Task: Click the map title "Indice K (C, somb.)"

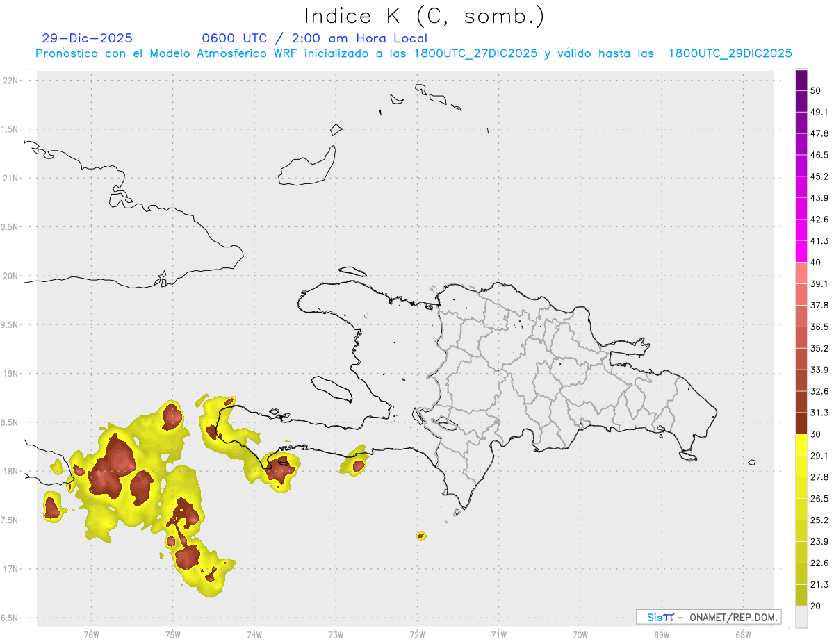Action: (424, 16)
